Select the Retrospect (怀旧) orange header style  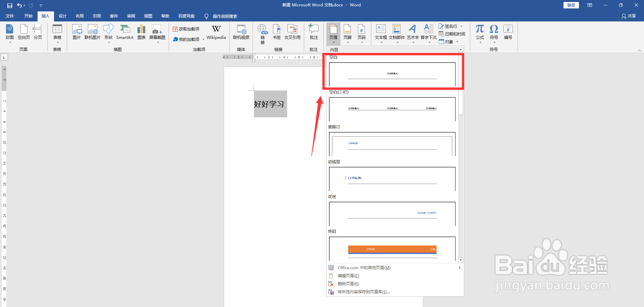point(392,249)
